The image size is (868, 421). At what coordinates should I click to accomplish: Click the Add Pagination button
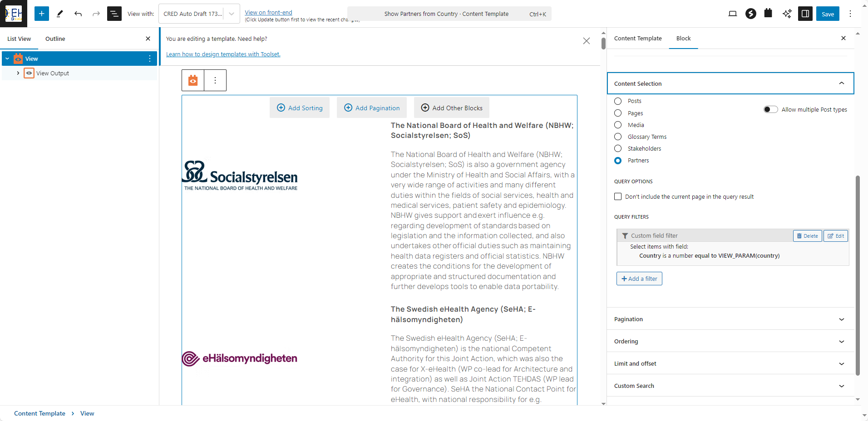372,108
